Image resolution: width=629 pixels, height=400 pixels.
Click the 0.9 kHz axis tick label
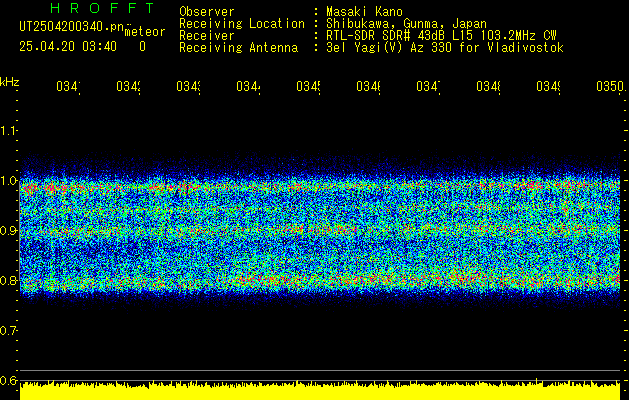pos(8,230)
